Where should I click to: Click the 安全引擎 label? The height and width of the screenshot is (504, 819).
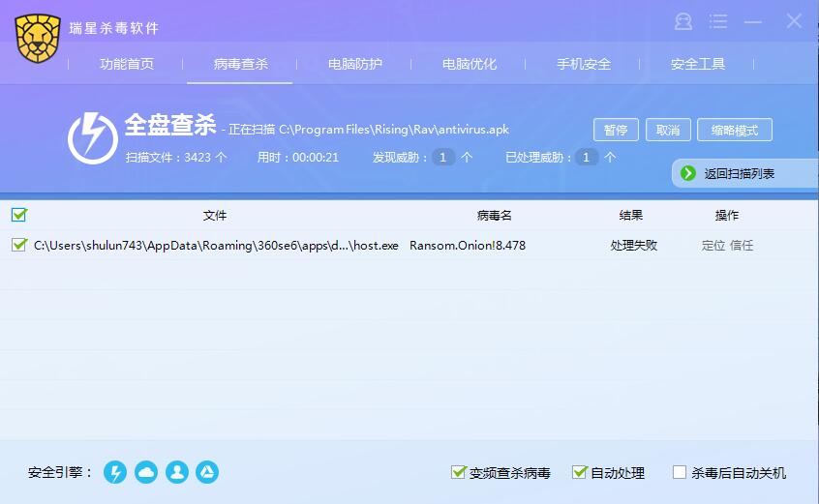pyautogui.click(x=60, y=472)
